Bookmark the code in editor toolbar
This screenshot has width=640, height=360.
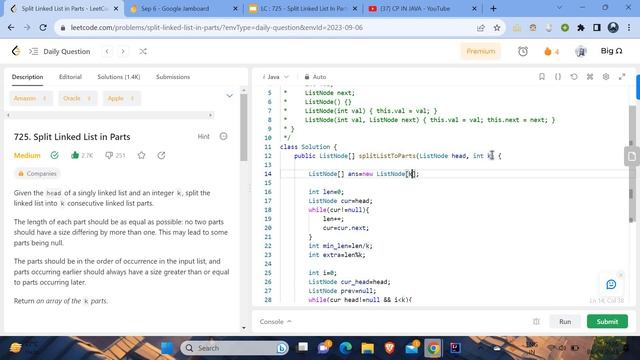click(x=542, y=77)
